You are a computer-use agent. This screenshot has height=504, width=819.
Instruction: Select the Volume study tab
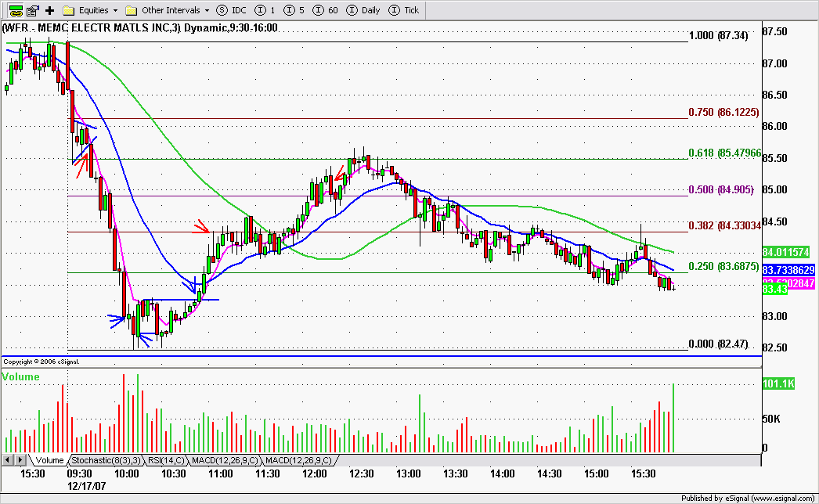pos(49,460)
